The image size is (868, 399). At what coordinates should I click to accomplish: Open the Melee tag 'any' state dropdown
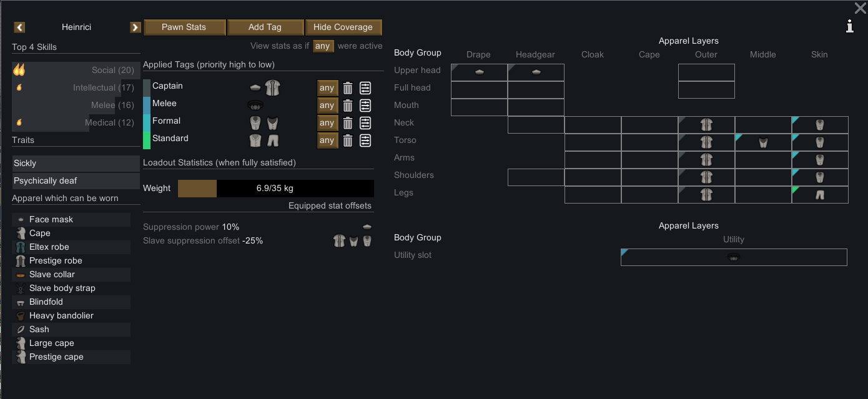[x=327, y=106]
